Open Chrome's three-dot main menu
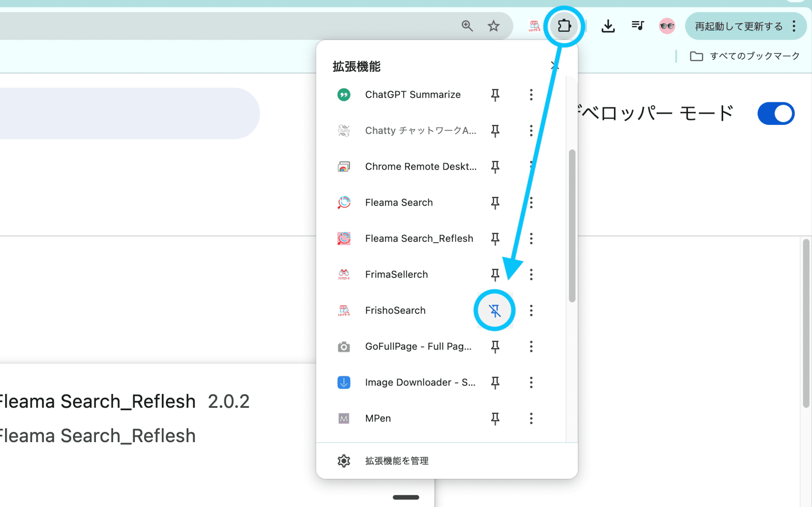Viewport: 812px width, 507px height. (794, 26)
